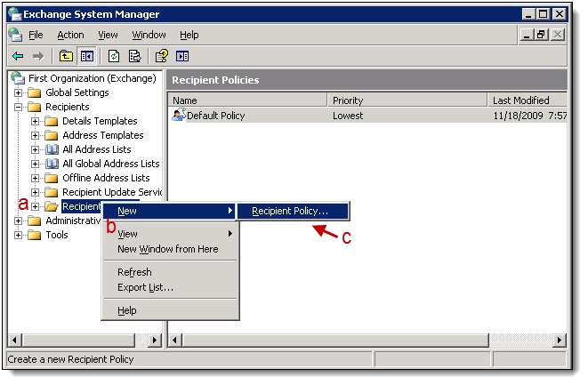
Task: Click right scroll arrow of results pane
Action: [x=560, y=341]
